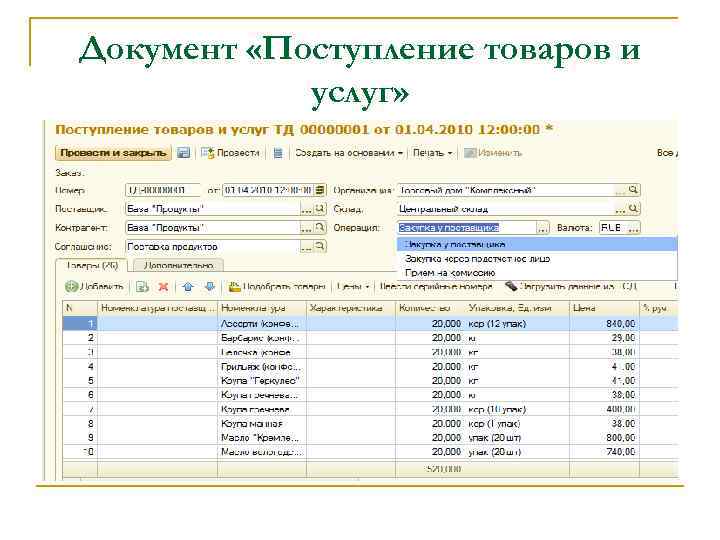Click magnifier open icon in Склад field
The height and width of the screenshot is (540, 720).
pos(634,209)
